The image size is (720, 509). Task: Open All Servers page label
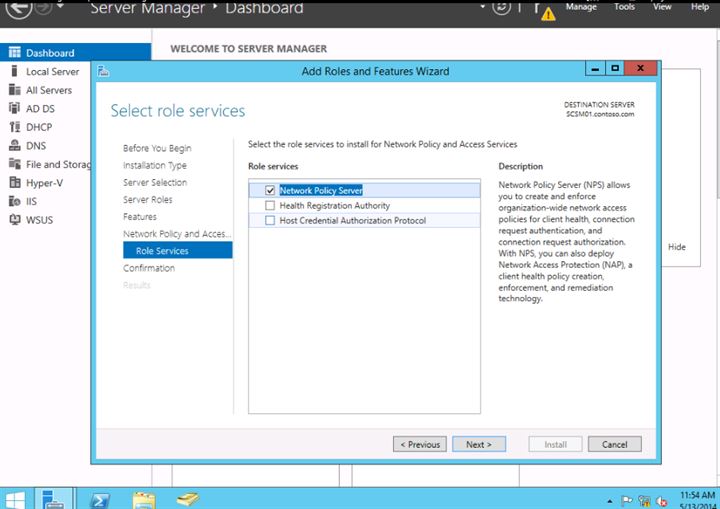pos(49,90)
